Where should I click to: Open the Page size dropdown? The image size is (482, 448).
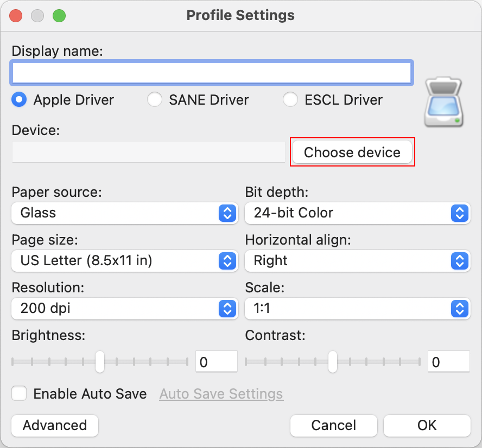pyautogui.click(x=124, y=261)
